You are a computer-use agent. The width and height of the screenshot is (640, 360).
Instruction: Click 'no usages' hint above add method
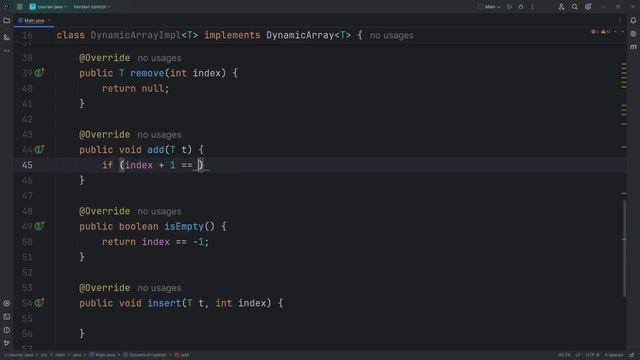159,135
